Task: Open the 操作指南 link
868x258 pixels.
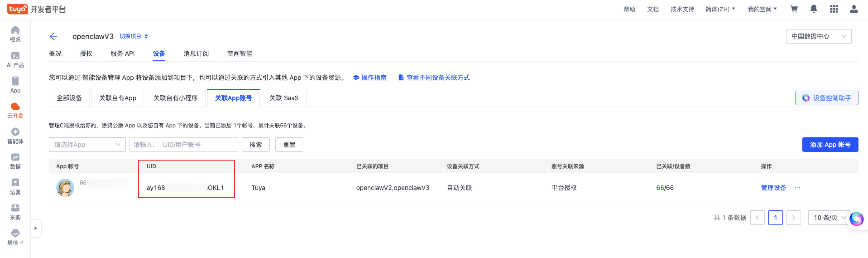Action: 374,78
